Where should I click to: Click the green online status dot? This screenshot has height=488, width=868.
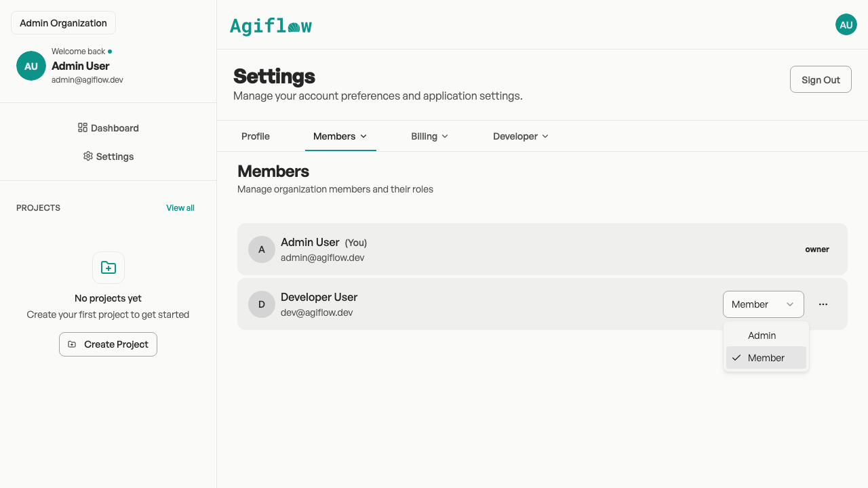tap(110, 51)
